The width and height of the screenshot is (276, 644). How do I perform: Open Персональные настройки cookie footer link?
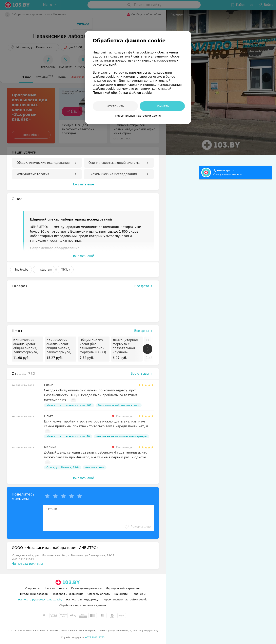pyautogui.click(x=125, y=599)
